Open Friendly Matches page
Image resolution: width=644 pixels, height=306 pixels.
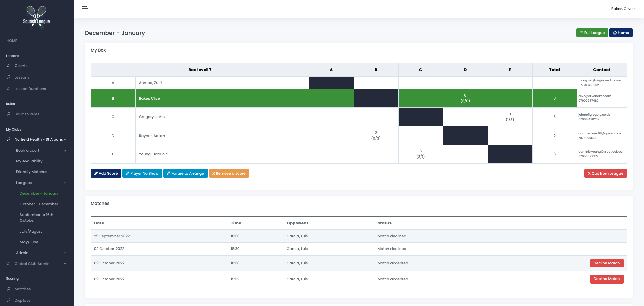click(x=32, y=172)
